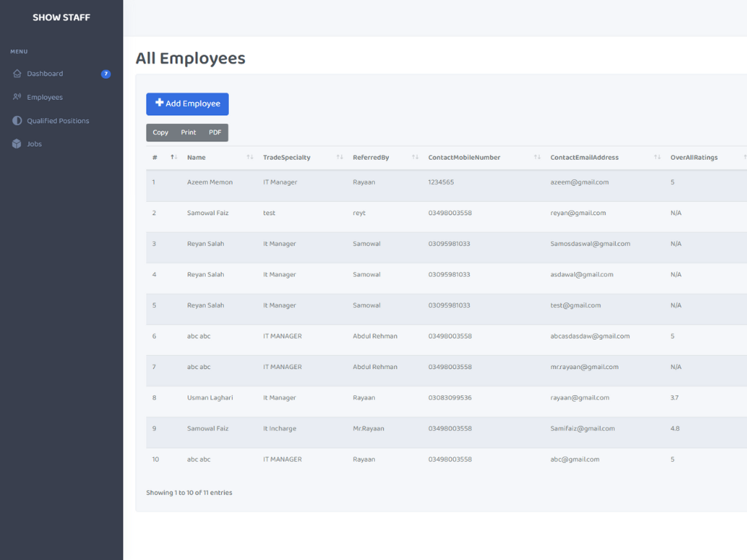The height and width of the screenshot is (560, 747).
Task: Click sort arrows beside TradeSpecialty column
Action: coord(339,157)
